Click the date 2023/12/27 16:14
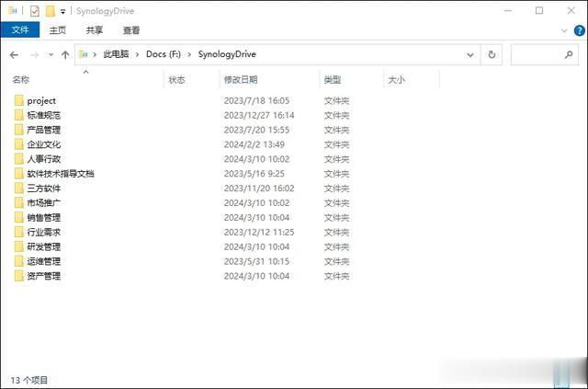 coord(259,115)
